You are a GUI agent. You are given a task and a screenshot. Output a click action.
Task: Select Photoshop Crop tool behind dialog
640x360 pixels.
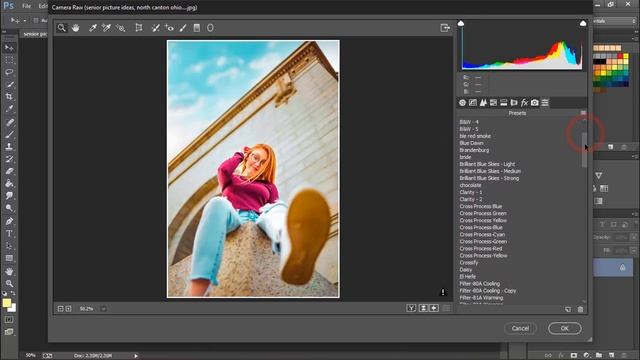(9, 97)
